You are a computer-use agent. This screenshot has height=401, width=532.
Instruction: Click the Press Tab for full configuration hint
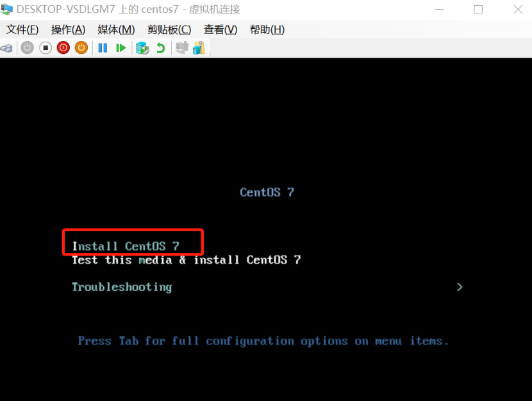263,341
